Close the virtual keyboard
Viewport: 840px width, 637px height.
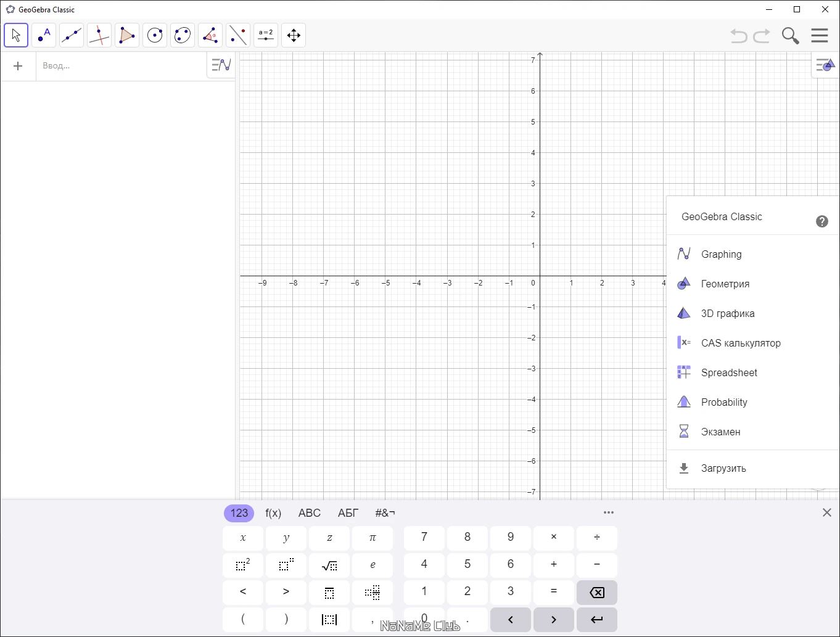(x=827, y=512)
